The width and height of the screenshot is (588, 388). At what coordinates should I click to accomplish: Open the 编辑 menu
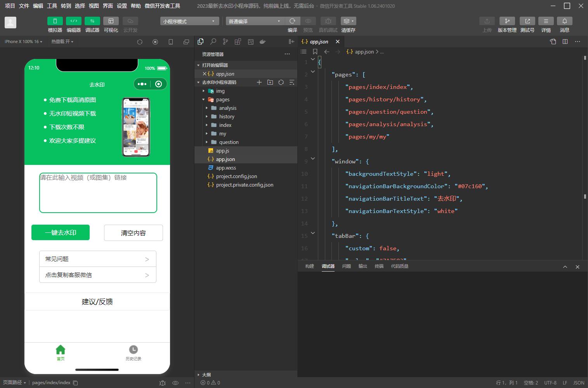pyautogui.click(x=38, y=6)
